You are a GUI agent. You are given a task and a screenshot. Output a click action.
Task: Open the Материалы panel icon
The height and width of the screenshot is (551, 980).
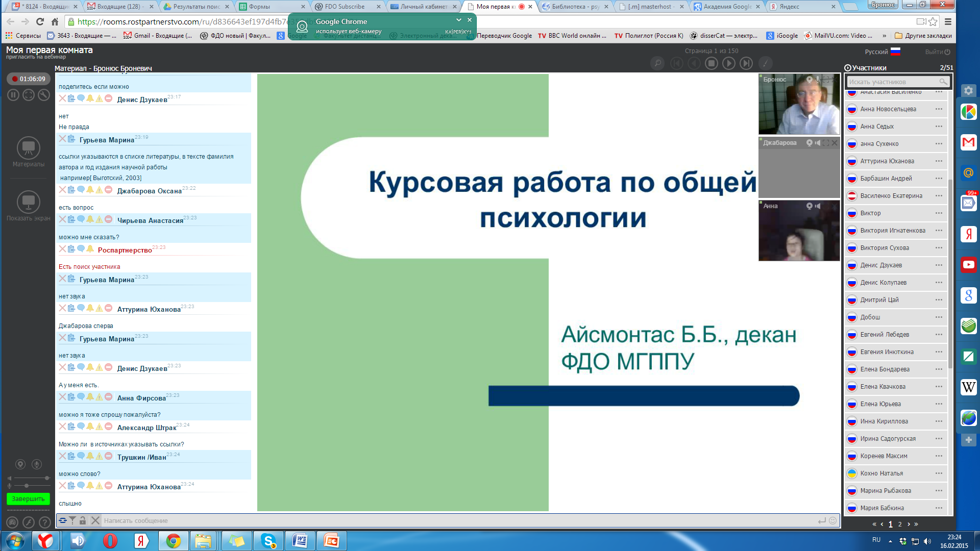point(29,148)
